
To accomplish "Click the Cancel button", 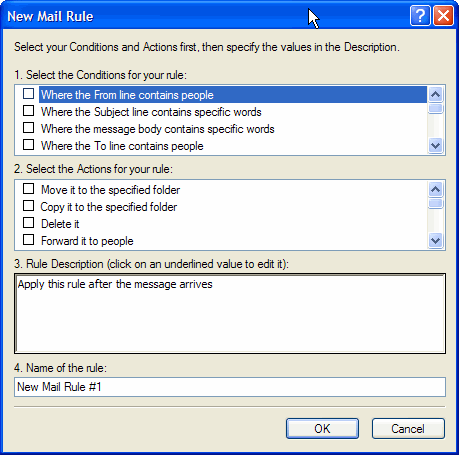I will [408, 429].
